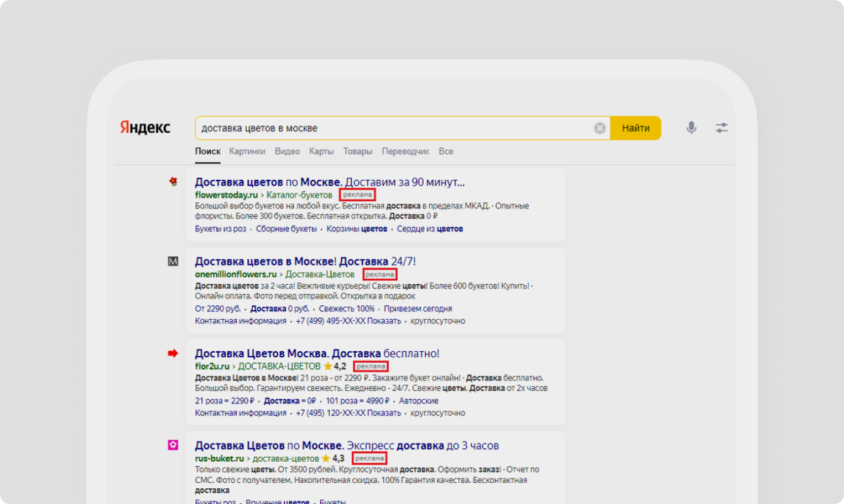Open result Доставка Цветов по Москве. Экспресс доставка
Image resolution: width=844 pixels, height=504 pixels.
pos(347,446)
